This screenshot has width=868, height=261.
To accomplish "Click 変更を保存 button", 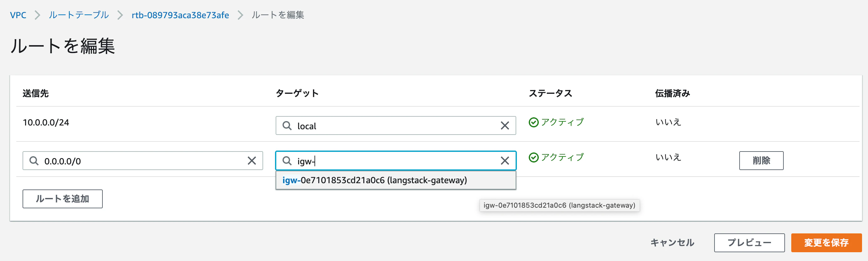I will pos(826,243).
